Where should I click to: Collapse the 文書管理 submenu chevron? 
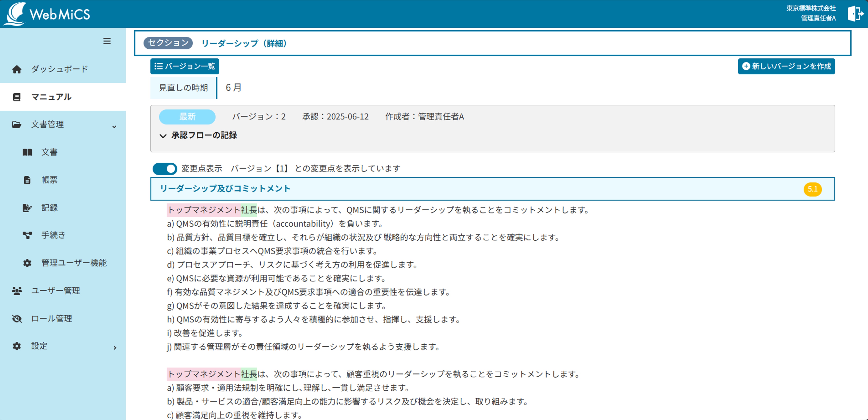click(114, 127)
